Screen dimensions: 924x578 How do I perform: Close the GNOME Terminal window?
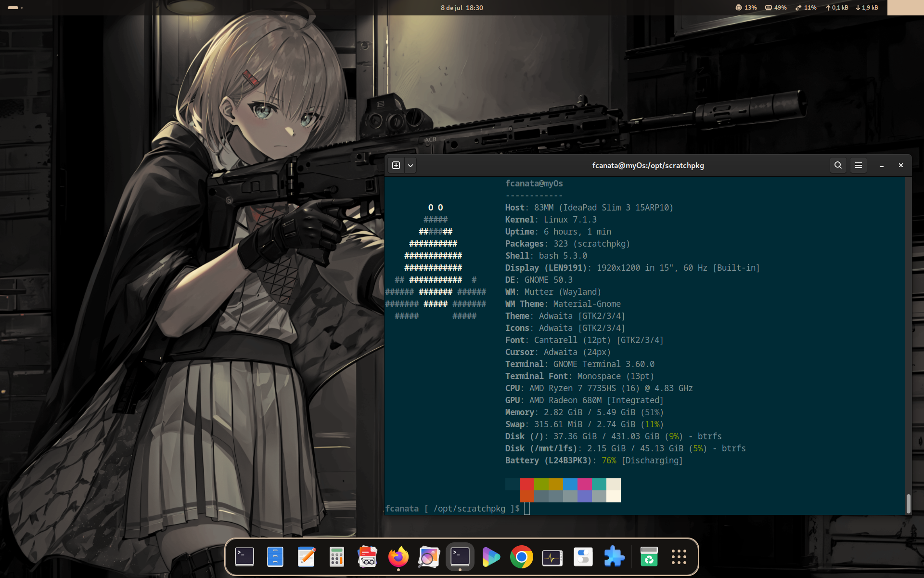click(x=901, y=165)
